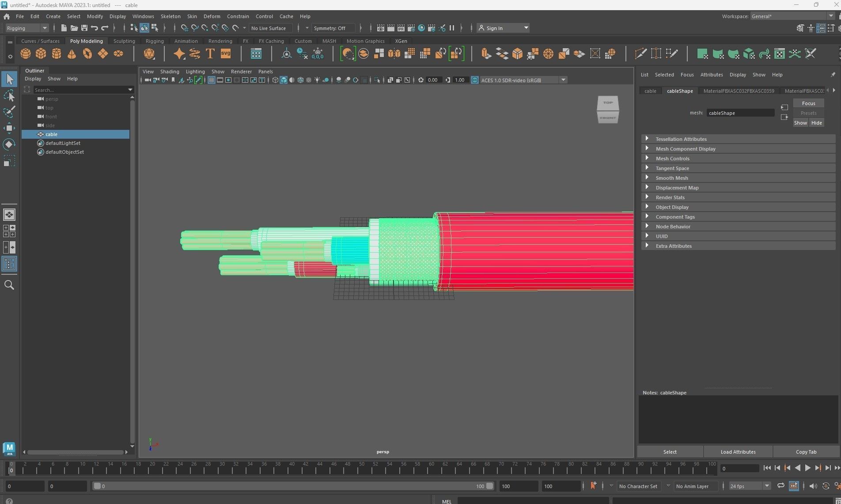Open the 24 fps frame rate dropdown
The width and height of the screenshot is (841, 504).
click(x=750, y=486)
